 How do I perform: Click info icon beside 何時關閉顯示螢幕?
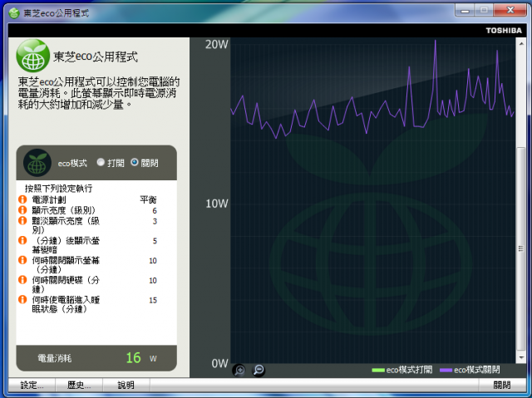coord(22,260)
